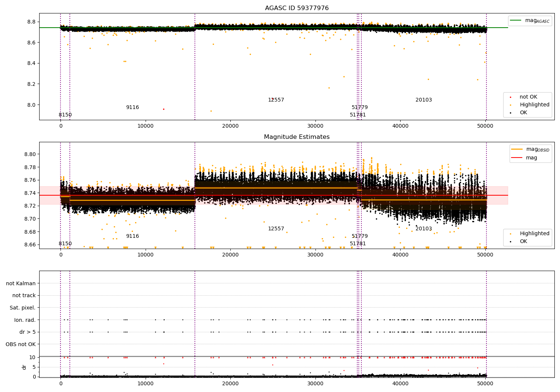The image size is (560, 392).
Task: Click the 8.0 y-axis tick of top plot
Action: (31, 105)
